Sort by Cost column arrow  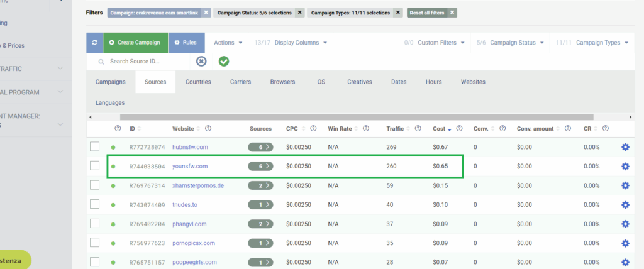coord(450,129)
